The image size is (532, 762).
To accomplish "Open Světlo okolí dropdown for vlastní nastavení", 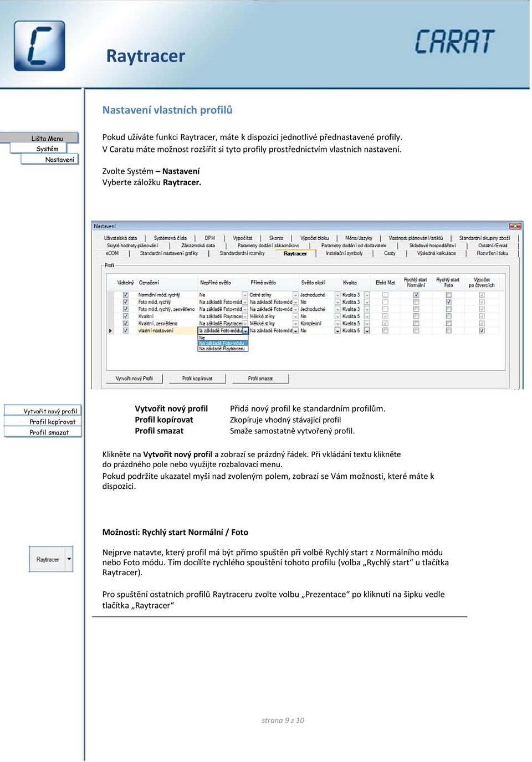I will 337,331.
